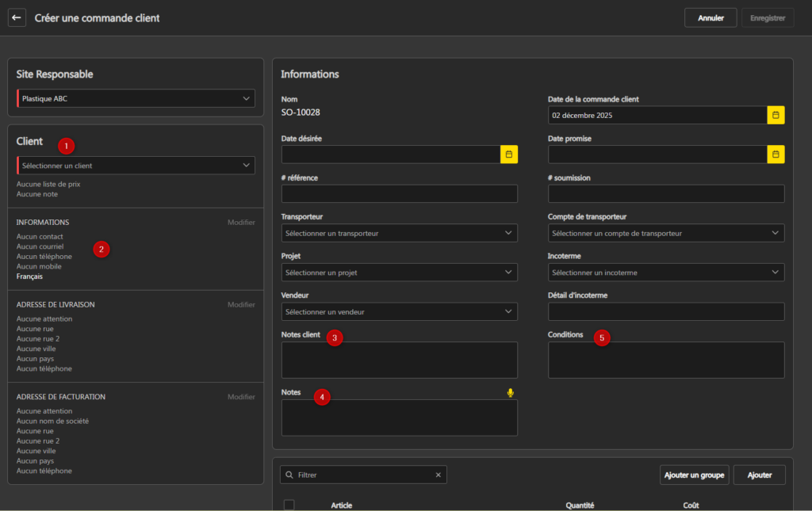
Task: Focus the # référence input field
Action: click(x=399, y=193)
